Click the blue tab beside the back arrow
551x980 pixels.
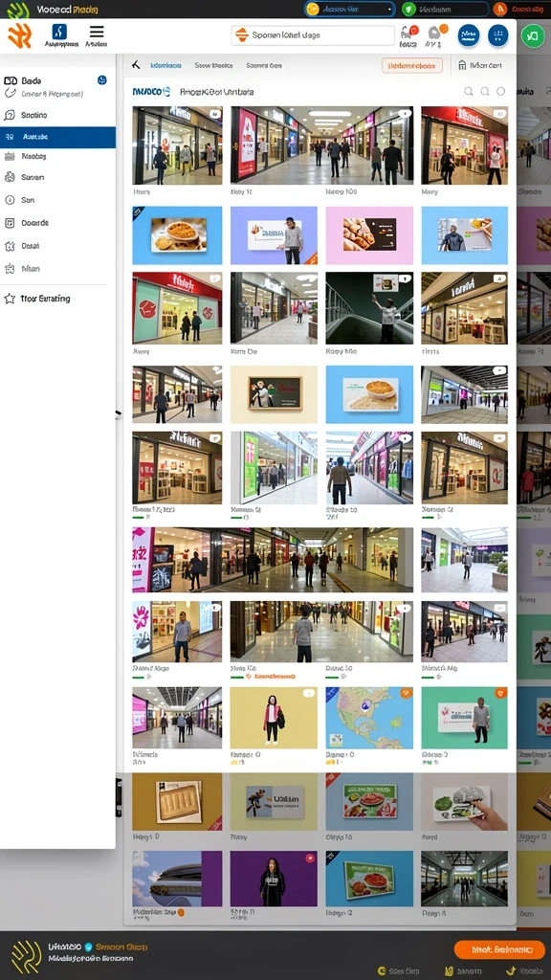pyautogui.click(x=165, y=65)
